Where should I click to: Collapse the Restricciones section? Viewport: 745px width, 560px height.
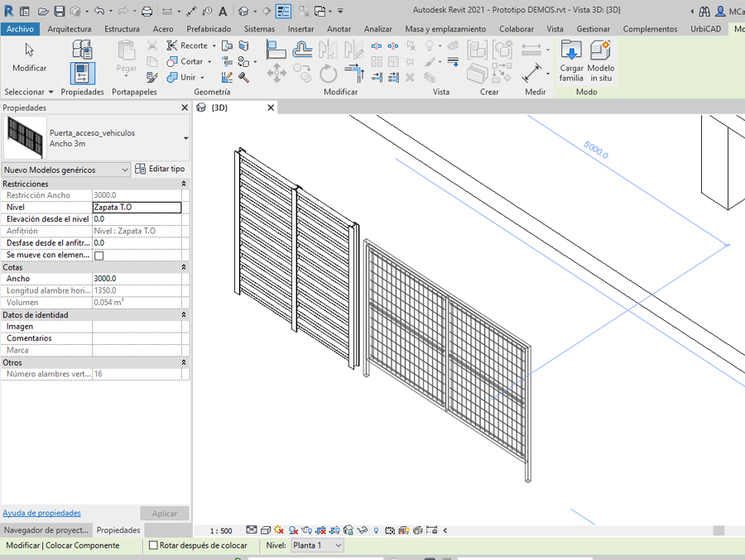(x=184, y=184)
